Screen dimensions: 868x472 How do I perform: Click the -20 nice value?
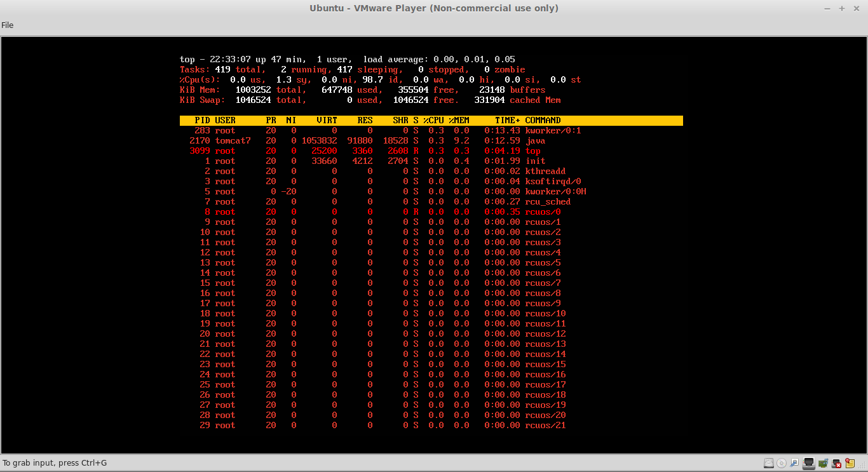pos(288,191)
